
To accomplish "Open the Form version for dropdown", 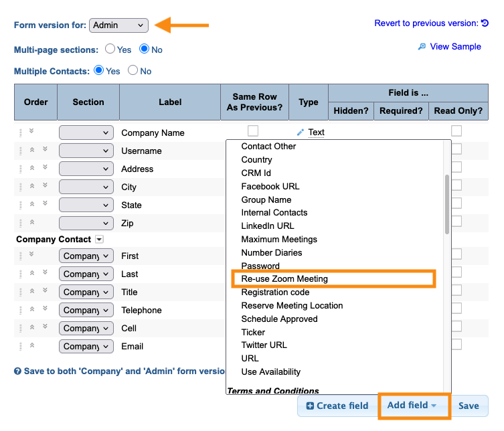I will (x=118, y=25).
